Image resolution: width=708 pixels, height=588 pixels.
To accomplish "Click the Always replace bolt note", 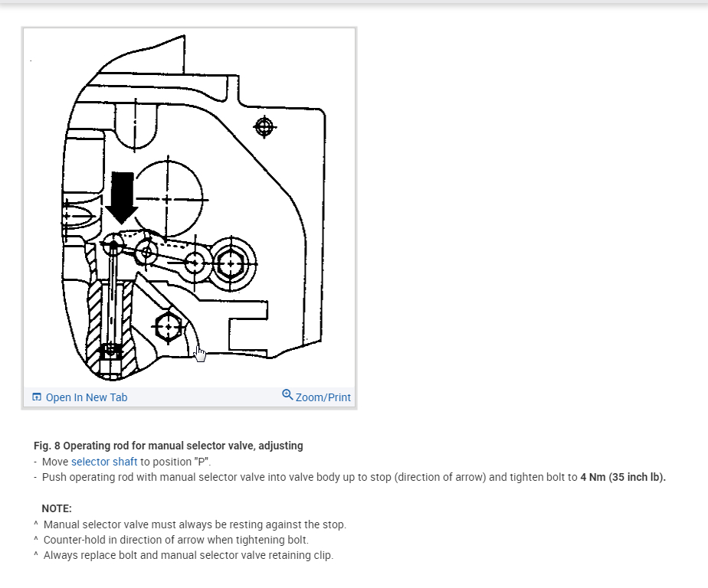I will coord(188,555).
